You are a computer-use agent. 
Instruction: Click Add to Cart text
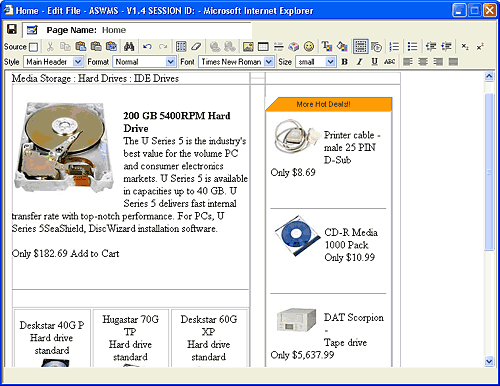click(95, 254)
